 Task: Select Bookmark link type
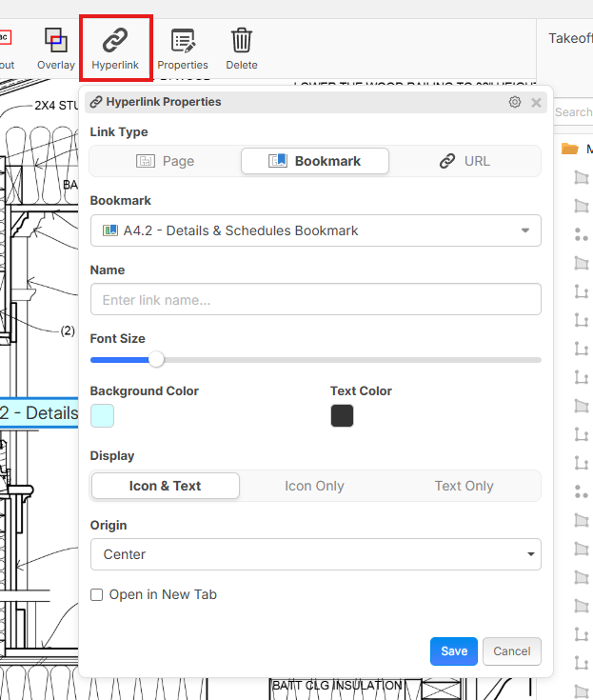pyautogui.click(x=315, y=161)
